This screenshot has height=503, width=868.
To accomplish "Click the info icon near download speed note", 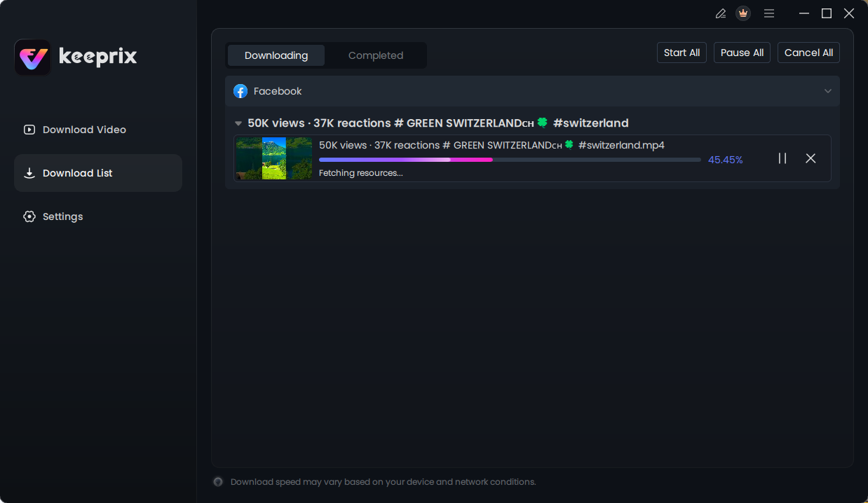I will (x=217, y=482).
